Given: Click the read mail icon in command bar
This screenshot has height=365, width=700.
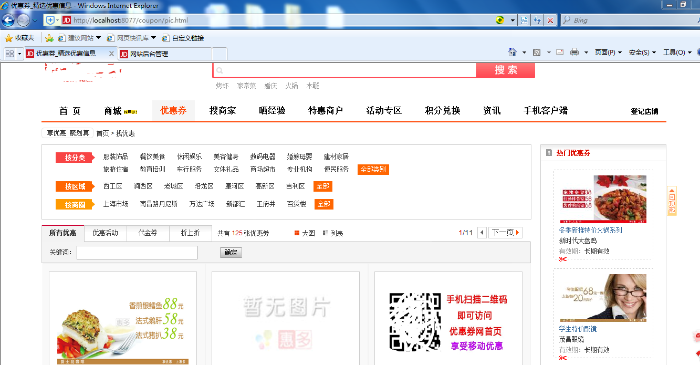Looking at the screenshot, I should pyautogui.click(x=560, y=52).
